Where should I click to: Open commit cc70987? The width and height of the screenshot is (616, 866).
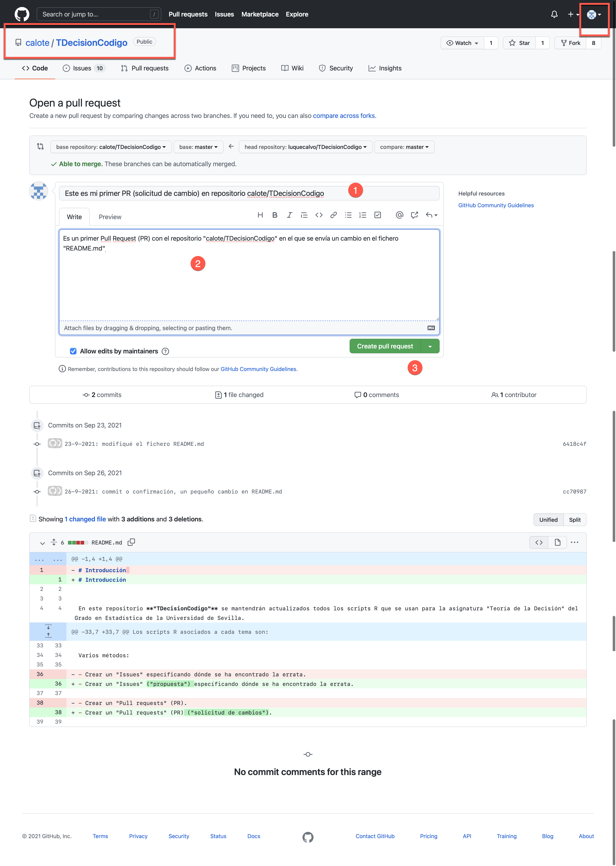(x=574, y=492)
